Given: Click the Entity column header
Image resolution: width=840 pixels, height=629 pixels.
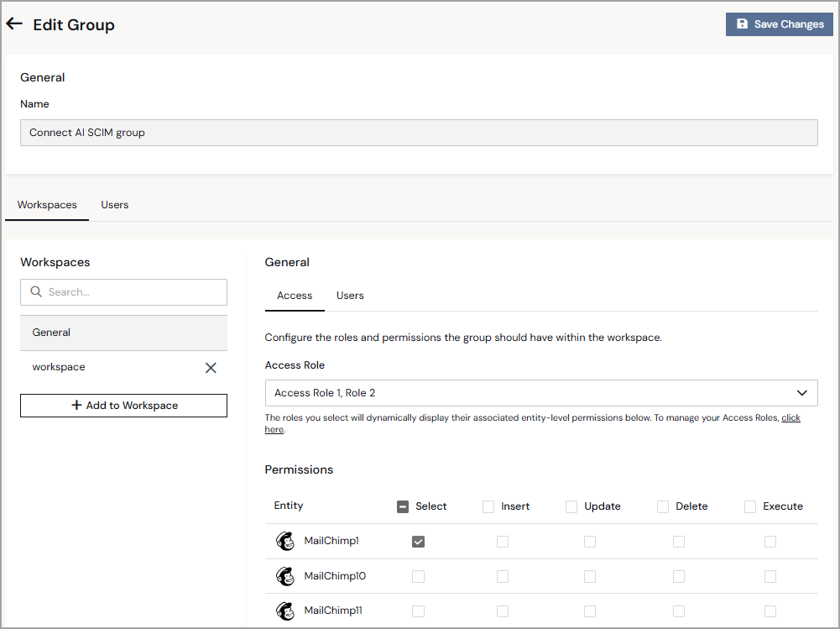Looking at the screenshot, I should 288,506.
